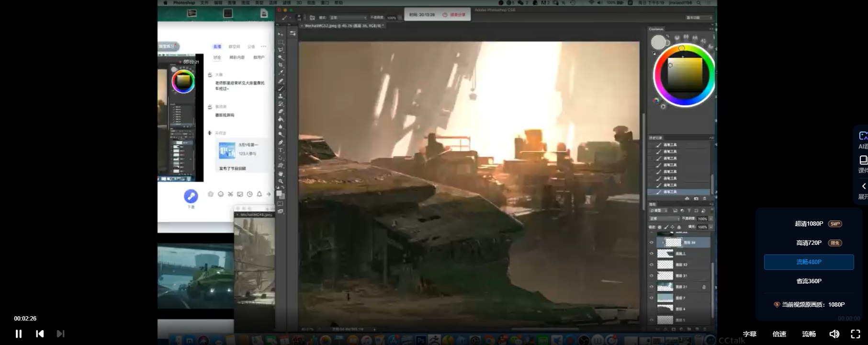Switch to the 直播 tab in chat window
Viewport: 868px width, 345px height.
pyautogui.click(x=217, y=46)
